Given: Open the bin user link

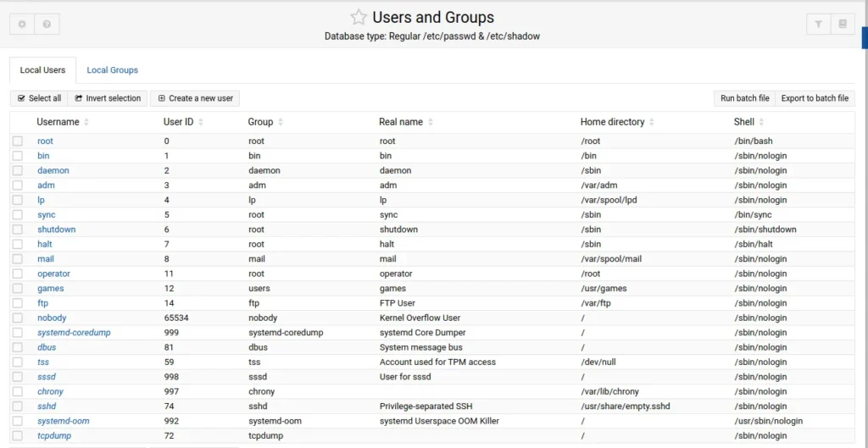Looking at the screenshot, I should [x=43, y=156].
